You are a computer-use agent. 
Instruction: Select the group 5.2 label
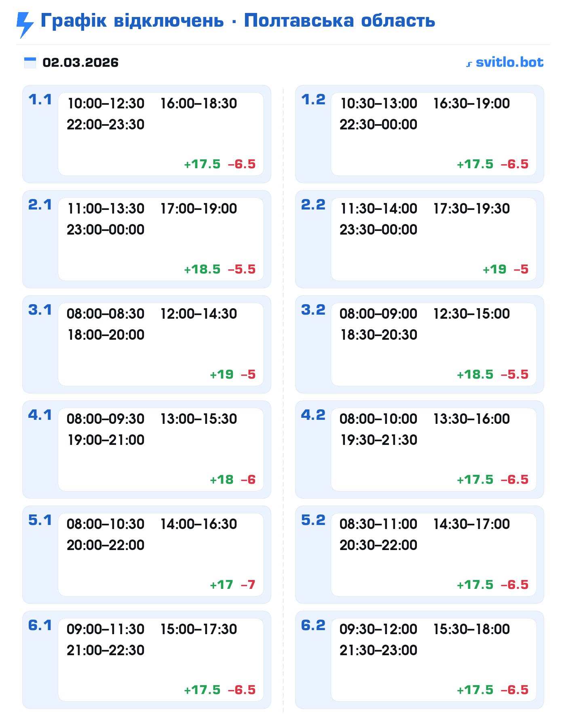coord(313,520)
